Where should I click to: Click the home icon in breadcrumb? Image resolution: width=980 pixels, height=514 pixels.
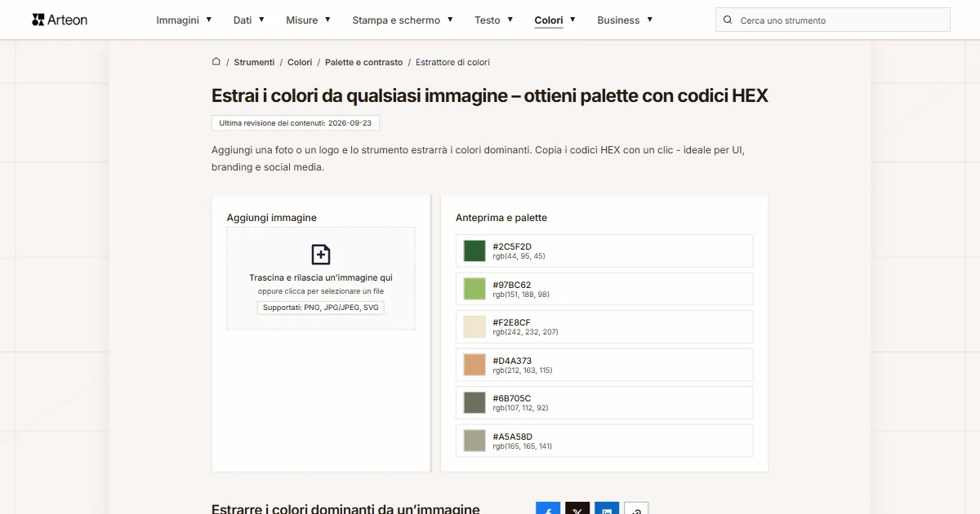tap(216, 61)
